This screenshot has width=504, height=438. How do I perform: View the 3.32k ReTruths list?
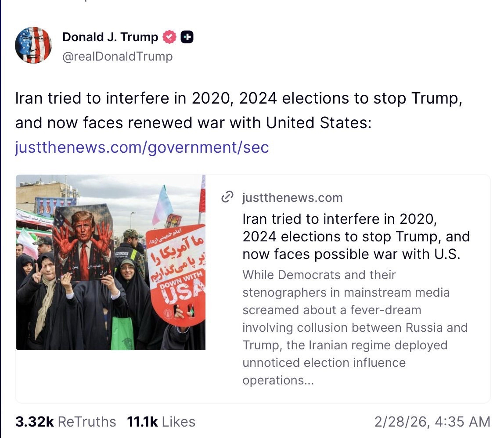tap(65, 422)
